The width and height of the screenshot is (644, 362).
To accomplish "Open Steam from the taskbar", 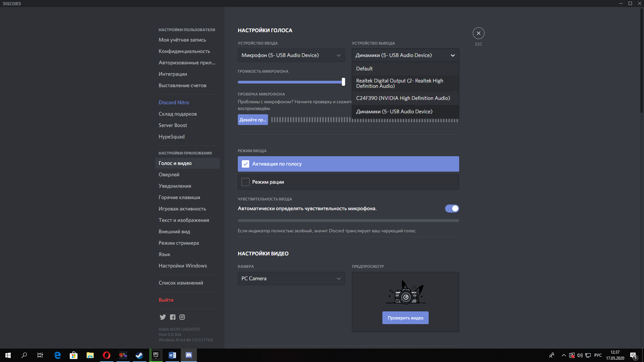I will pos(139,355).
